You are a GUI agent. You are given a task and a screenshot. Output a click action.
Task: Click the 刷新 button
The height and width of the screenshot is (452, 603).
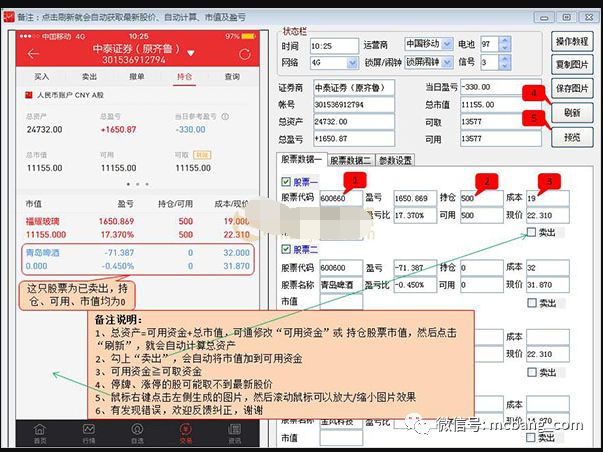click(x=572, y=113)
